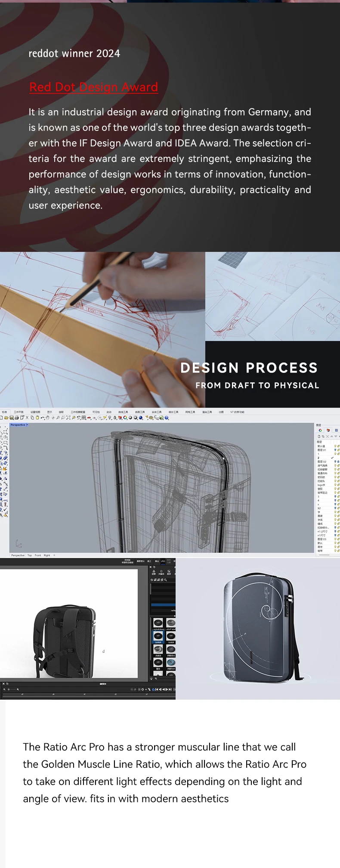Adjust the KeyShot timeline zoom slider

click(x=12, y=689)
